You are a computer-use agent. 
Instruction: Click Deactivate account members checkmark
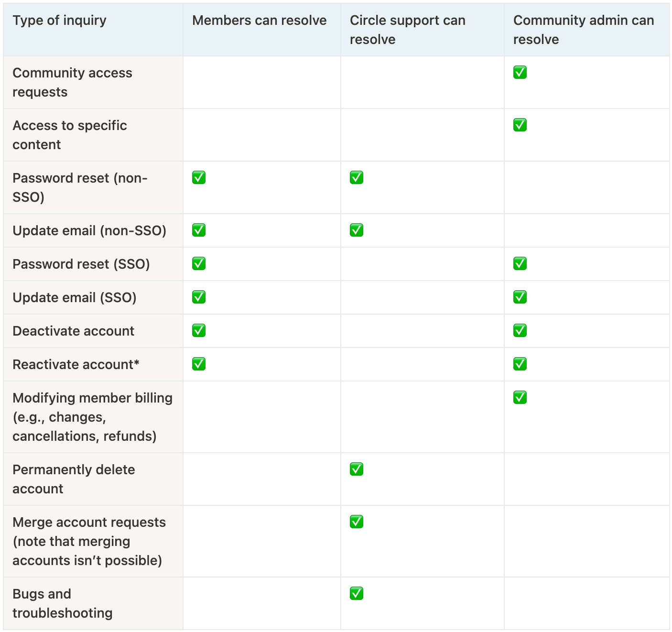(199, 331)
